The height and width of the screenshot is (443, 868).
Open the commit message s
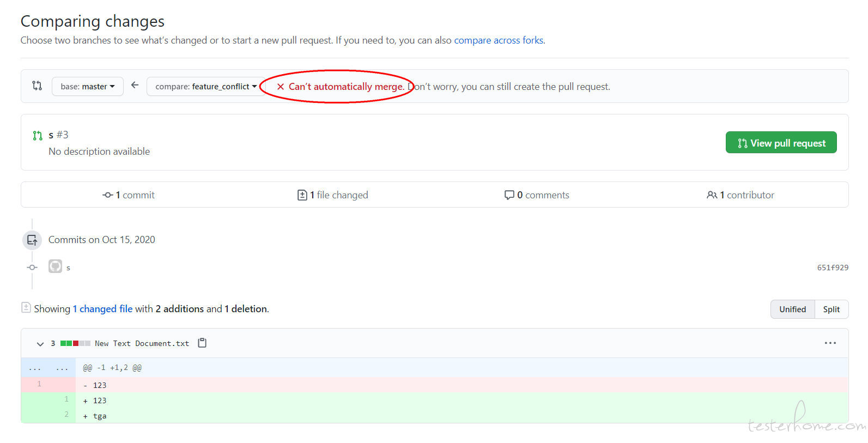[68, 268]
